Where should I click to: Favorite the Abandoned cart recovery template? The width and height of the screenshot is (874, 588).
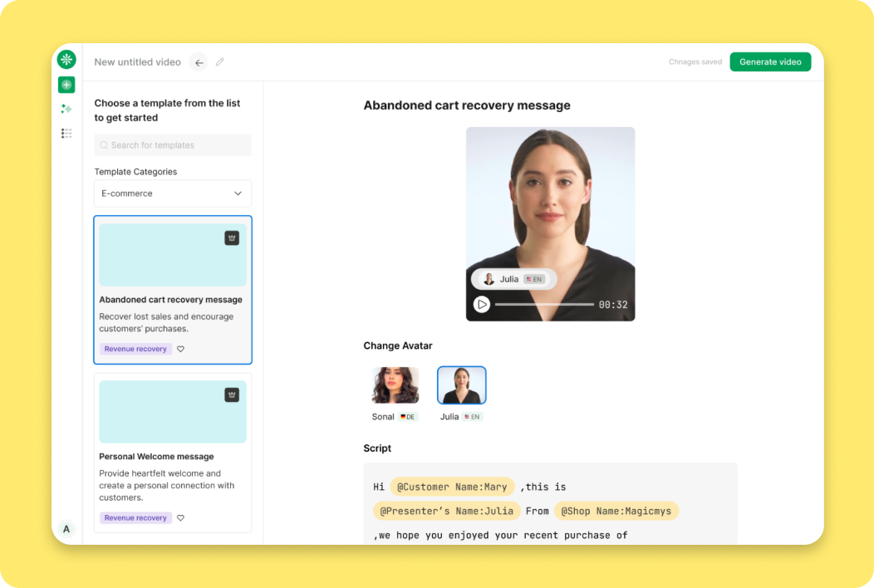pyautogui.click(x=181, y=350)
